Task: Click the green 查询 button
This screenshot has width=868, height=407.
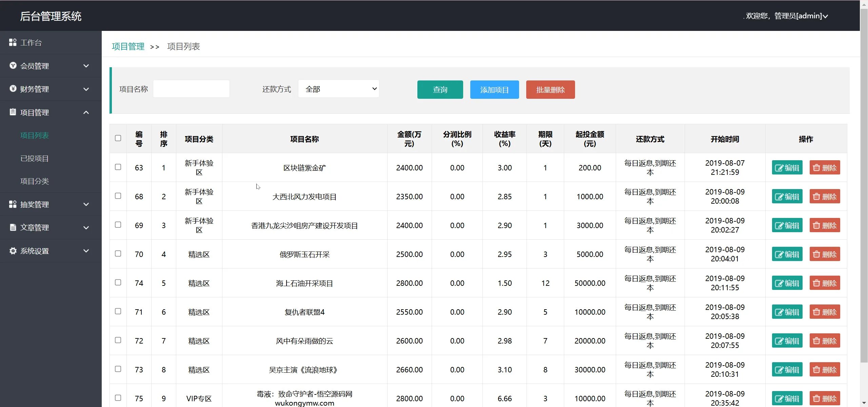Action: click(440, 90)
